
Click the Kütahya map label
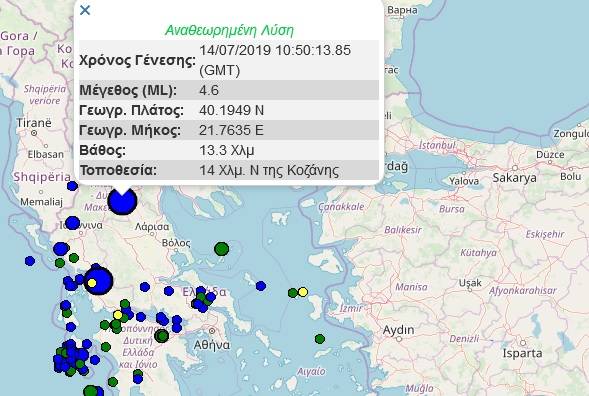[478, 253]
